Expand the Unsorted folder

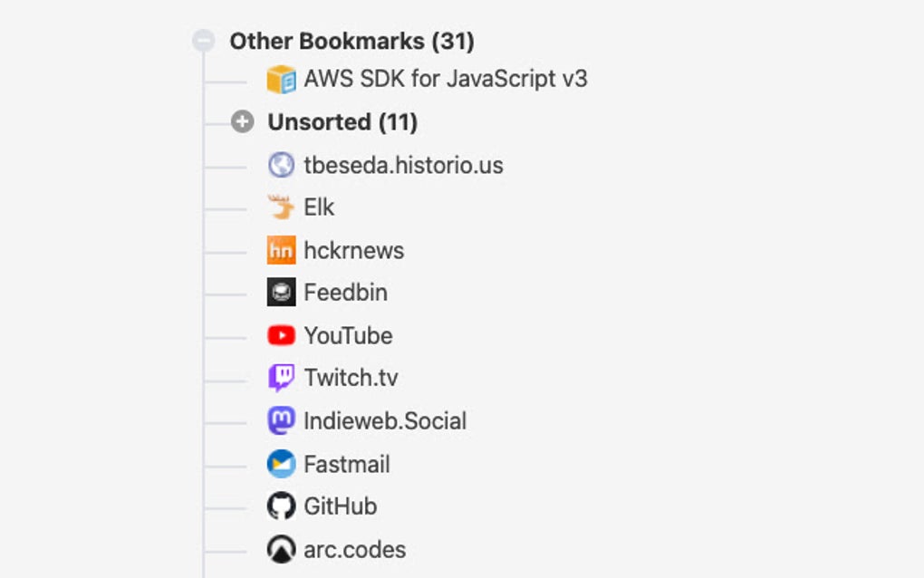tap(241, 121)
